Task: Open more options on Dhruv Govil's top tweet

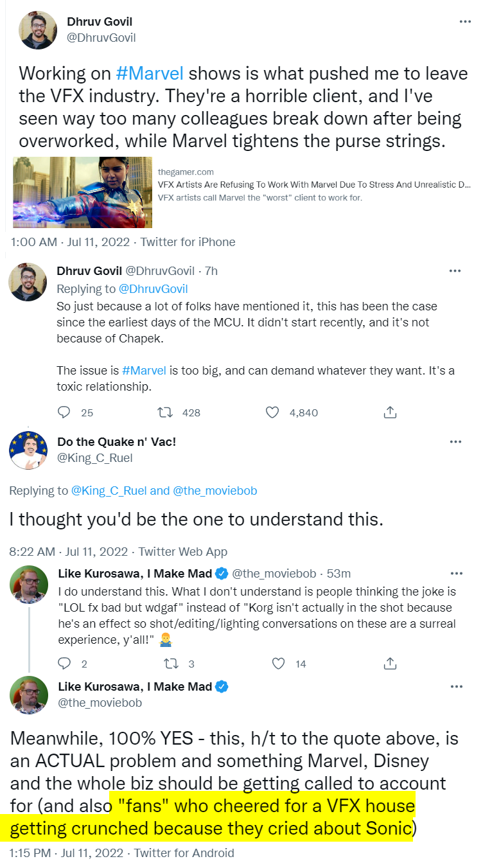Action: [x=465, y=22]
